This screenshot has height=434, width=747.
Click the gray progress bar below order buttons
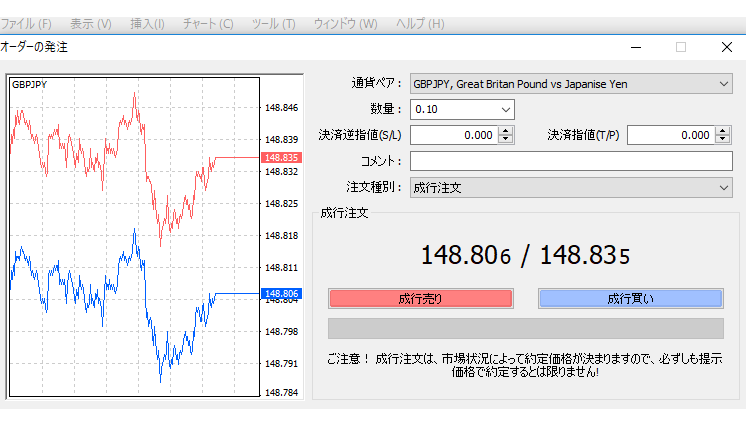point(525,329)
